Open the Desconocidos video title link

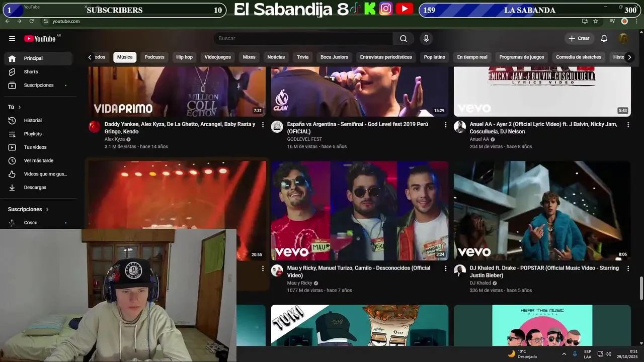click(359, 271)
